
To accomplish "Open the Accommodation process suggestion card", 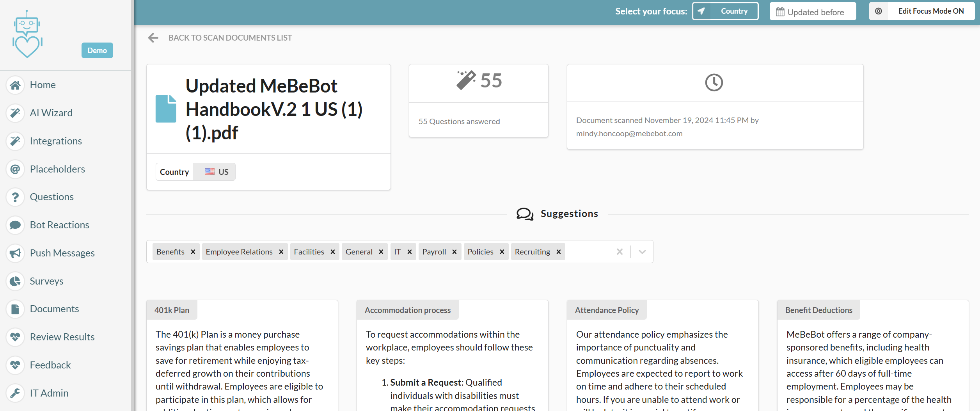I will 453,355.
